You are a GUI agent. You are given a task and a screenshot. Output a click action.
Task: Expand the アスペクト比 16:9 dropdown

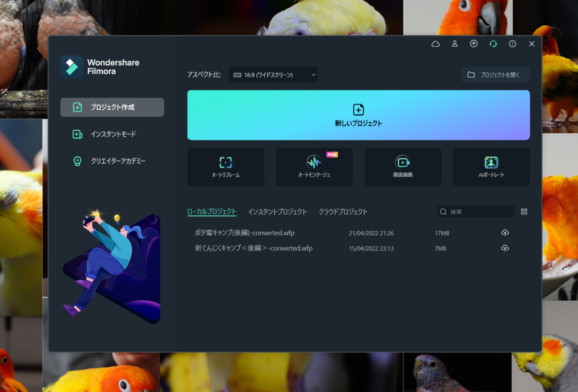pyautogui.click(x=273, y=75)
